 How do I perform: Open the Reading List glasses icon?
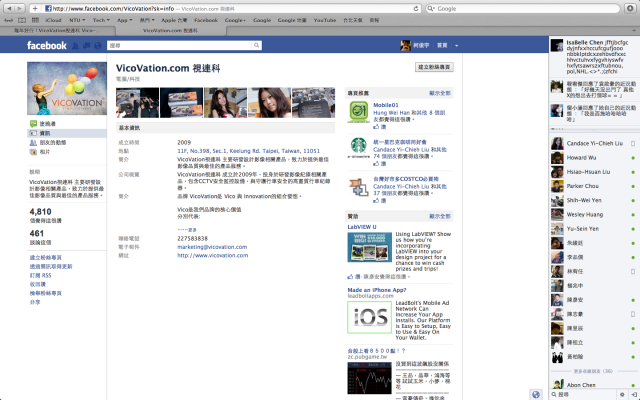tap(9, 20)
